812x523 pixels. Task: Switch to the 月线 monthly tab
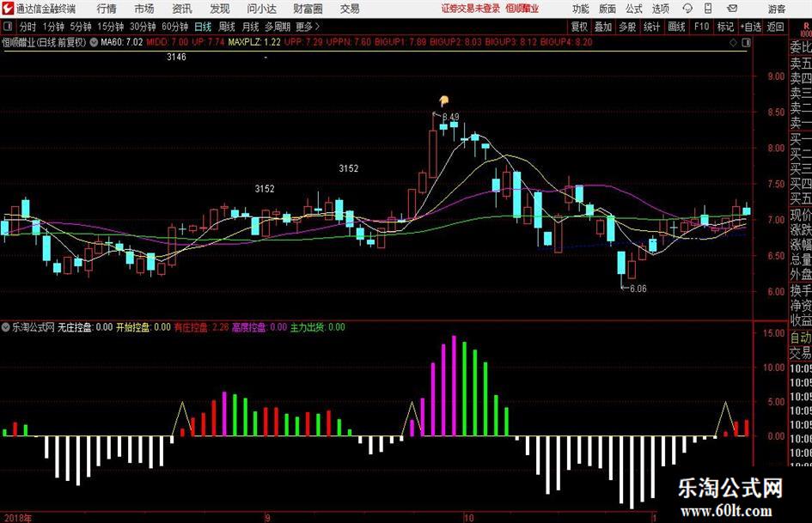tap(250, 27)
